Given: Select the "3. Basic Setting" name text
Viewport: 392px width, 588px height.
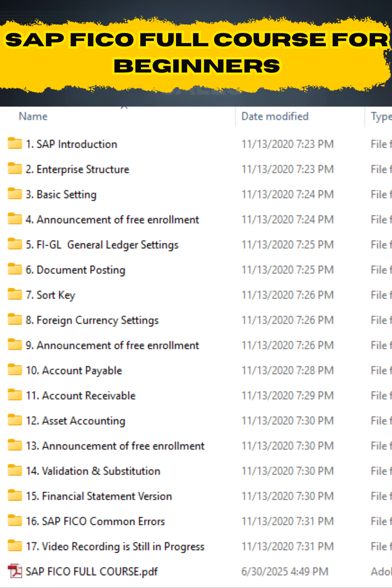Looking at the screenshot, I should coord(61,194).
